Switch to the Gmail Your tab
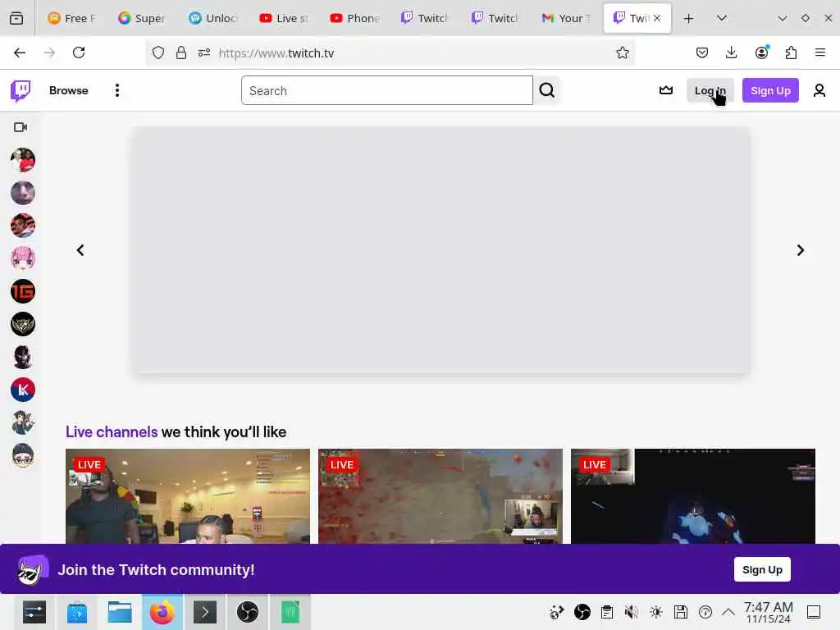 pos(566,18)
